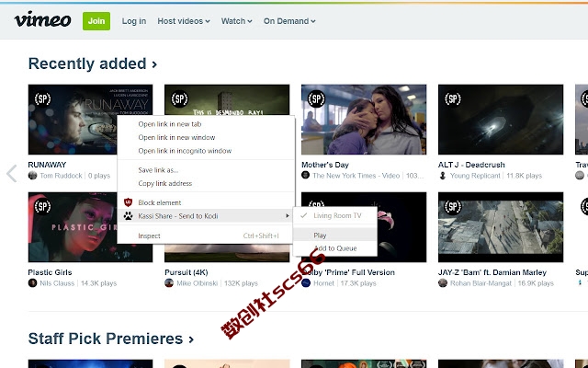588x368 pixels.
Task: Open Tom Ruddock's profile link
Action: pyautogui.click(x=61, y=176)
